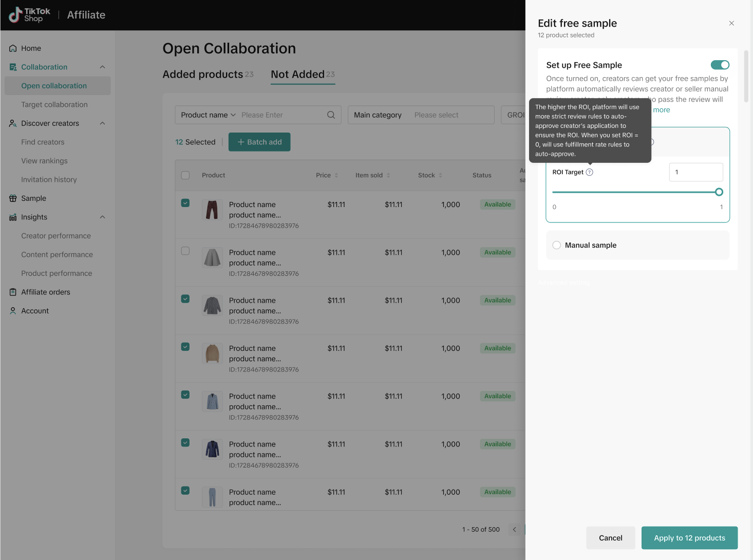Open the Sample page from sidebar
Image resolution: width=753 pixels, height=560 pixels.
pos(33,198)
